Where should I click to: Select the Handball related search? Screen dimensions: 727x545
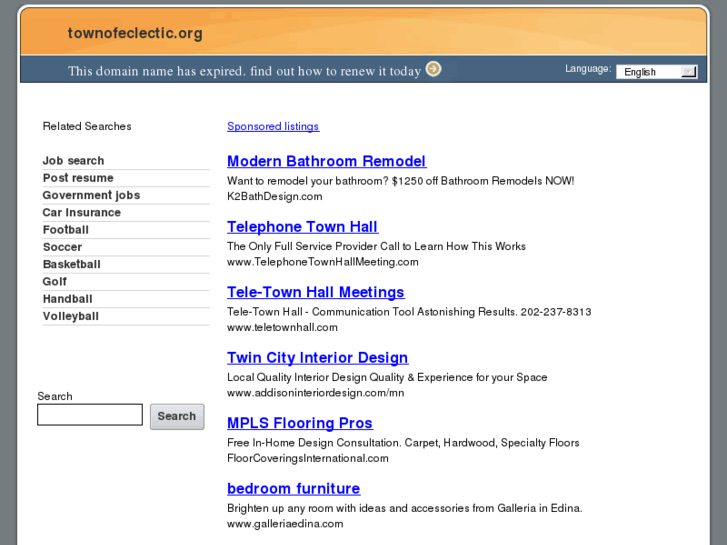67,299
